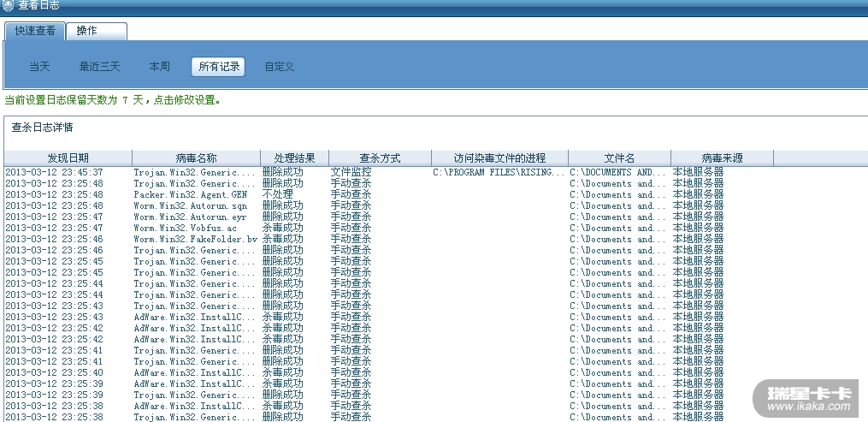Click the 访问染毒文件的进程 column header
Viewport: 868px width, 422px height.
[500, 158]
